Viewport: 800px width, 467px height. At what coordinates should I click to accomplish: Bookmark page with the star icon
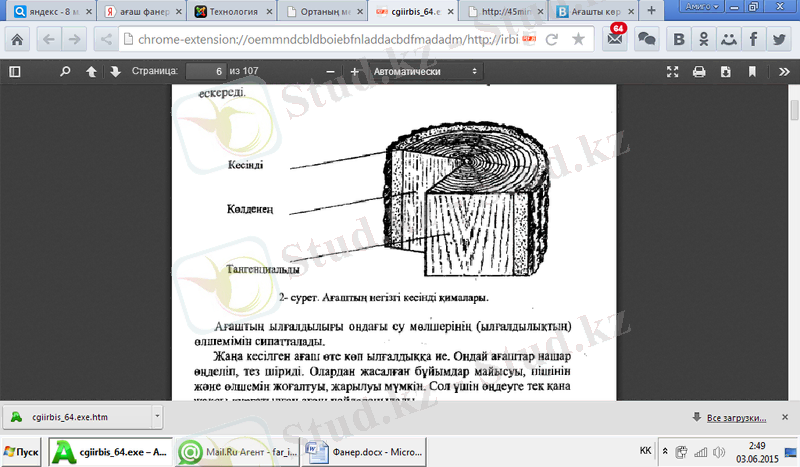pyautogui.click(x=579, y=39)
